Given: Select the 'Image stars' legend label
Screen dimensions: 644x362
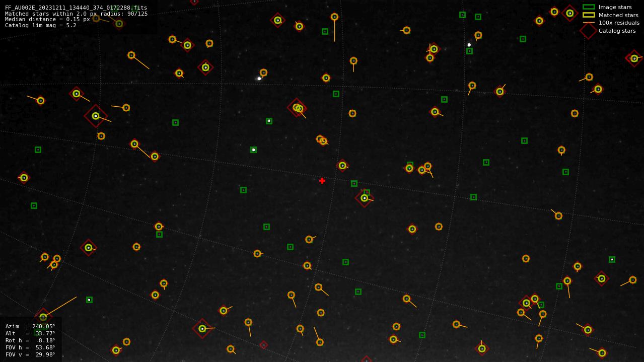Looking at the screenshot, I should pyautogui.click(x=615, y=7).
